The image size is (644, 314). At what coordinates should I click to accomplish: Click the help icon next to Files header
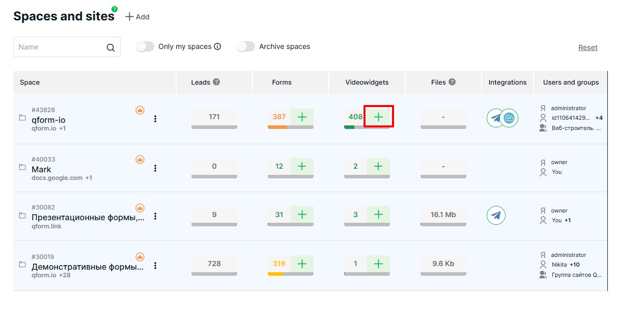point(452,82)
